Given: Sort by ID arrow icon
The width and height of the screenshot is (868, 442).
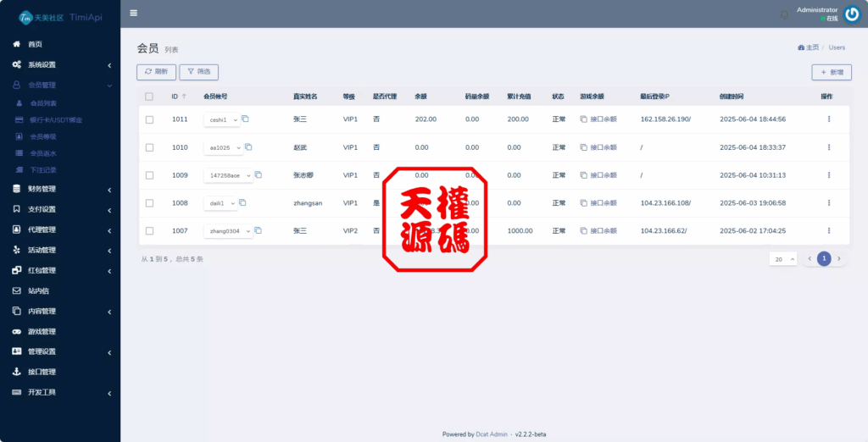Looking at the screenshot, I should coord(184,97).
